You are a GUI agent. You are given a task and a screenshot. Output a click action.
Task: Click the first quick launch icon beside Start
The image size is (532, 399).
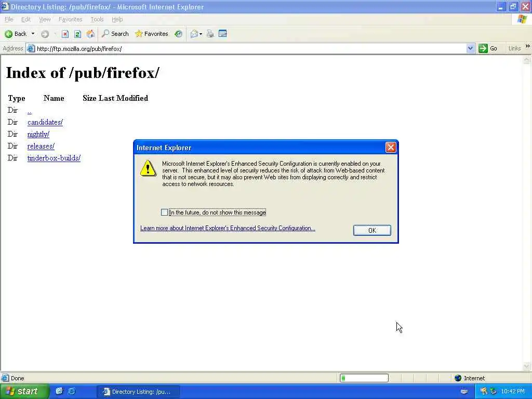point(59,391)
